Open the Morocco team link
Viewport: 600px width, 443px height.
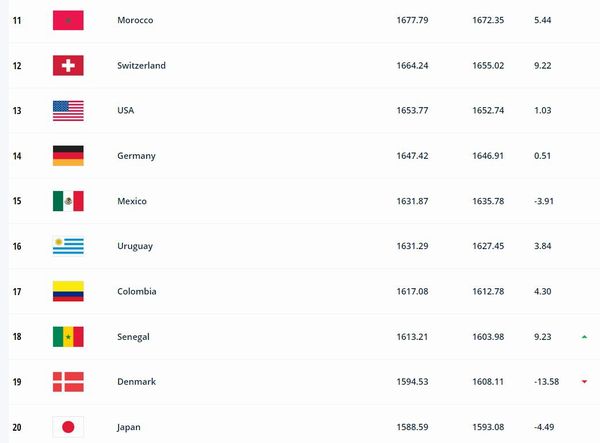point(134,20)
